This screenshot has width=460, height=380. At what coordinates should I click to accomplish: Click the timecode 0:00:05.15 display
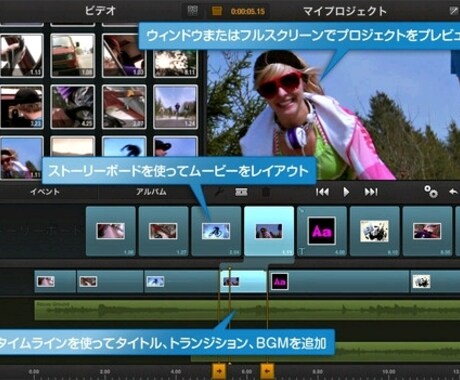tap(248, 11)
